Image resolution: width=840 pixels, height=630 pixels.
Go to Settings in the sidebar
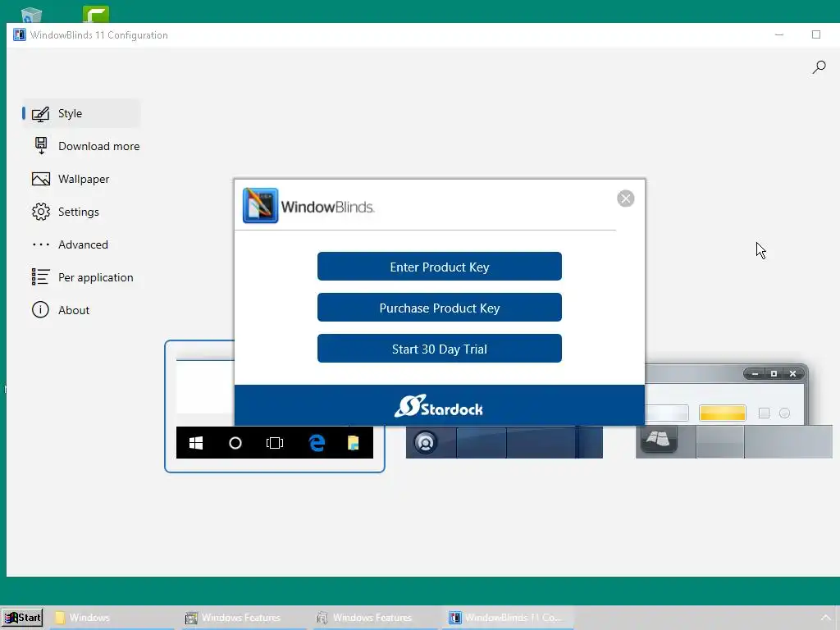click(x=81, y=212)
